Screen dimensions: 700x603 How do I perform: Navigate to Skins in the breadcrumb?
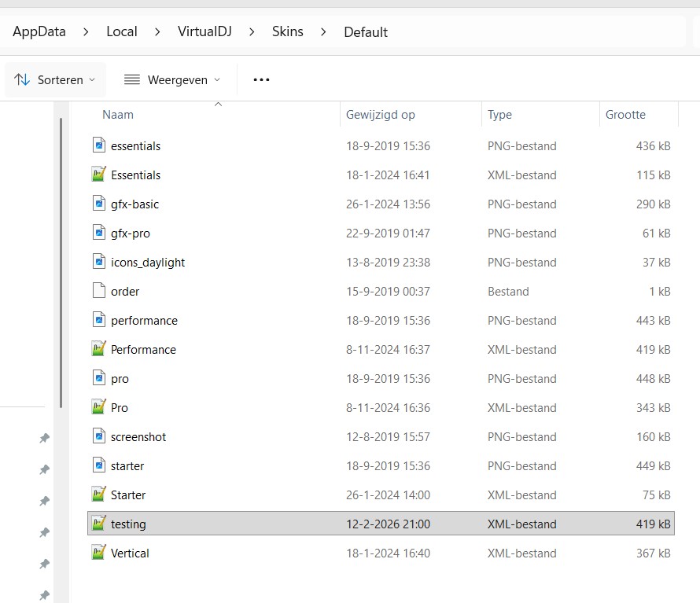287,32
